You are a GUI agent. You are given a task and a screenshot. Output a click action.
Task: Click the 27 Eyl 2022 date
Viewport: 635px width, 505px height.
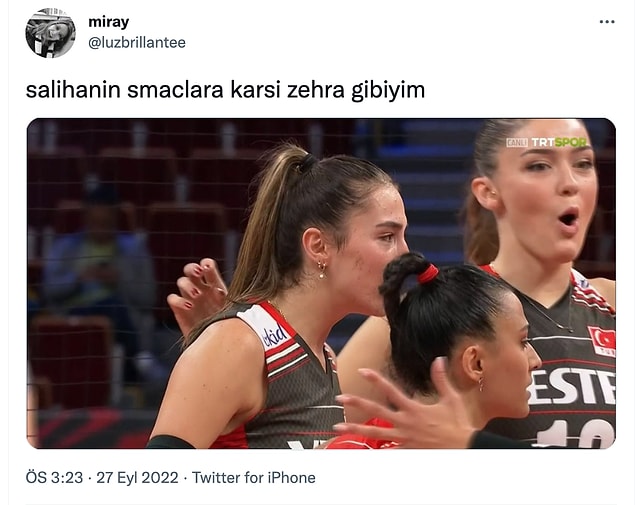coord(137,477)
